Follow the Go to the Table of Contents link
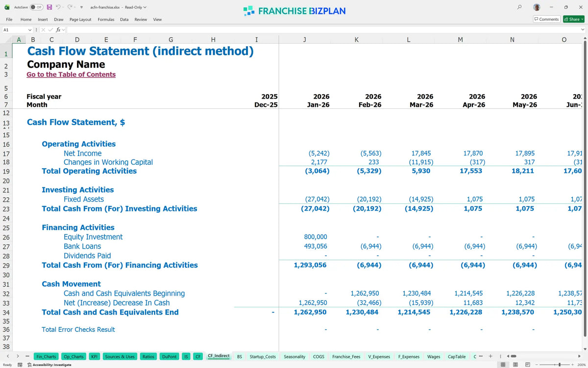Viewport: 588px width, 368px height. pyautogui.click(x=71, y=75)
